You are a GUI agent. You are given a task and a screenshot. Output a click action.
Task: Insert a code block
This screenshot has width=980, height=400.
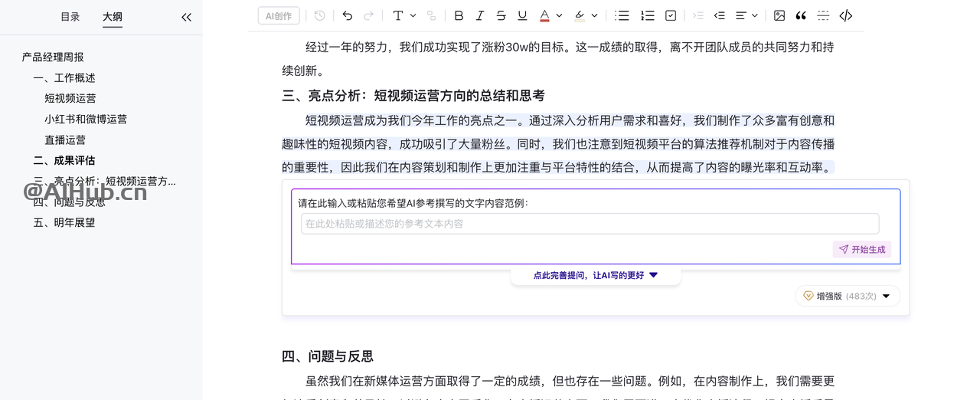pyautogui.click(x=845, y=15)
